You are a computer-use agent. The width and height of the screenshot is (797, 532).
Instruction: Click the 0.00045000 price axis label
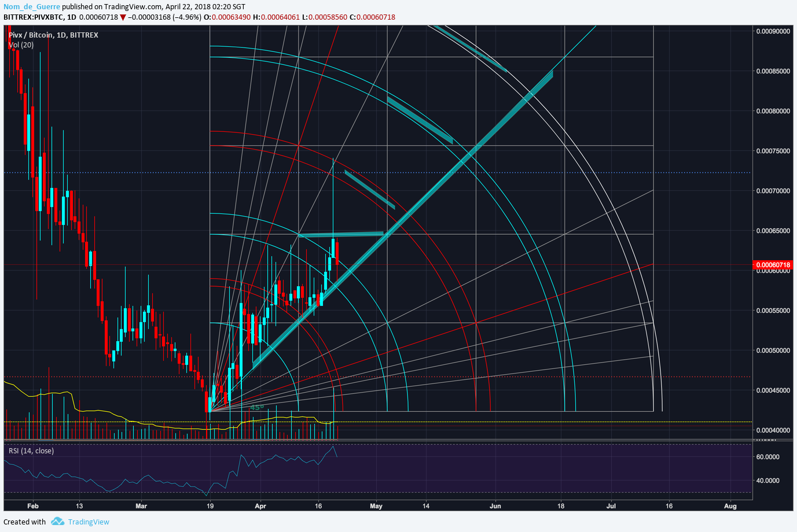(x=773, y=390)
